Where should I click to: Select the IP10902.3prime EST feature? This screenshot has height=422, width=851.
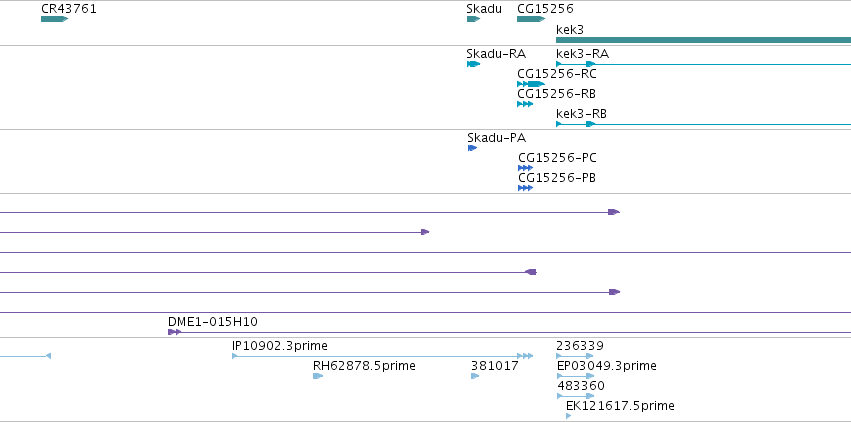click(383, 356)
